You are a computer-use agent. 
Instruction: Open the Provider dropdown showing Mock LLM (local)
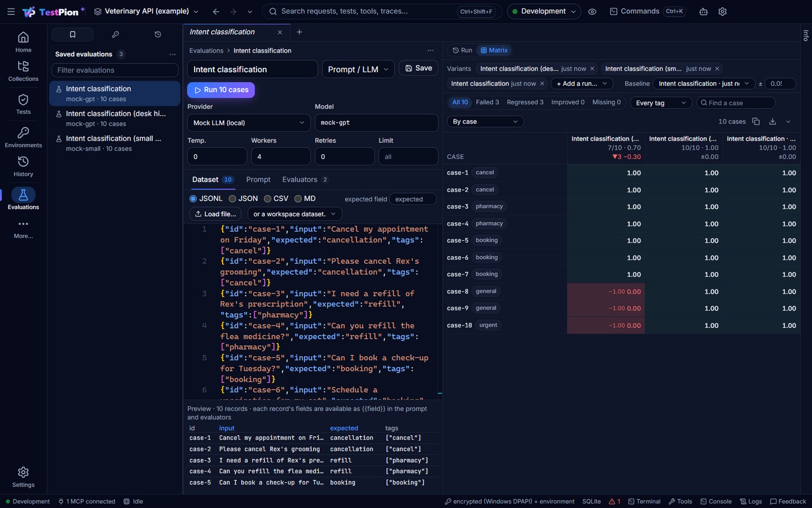[248, 122]
